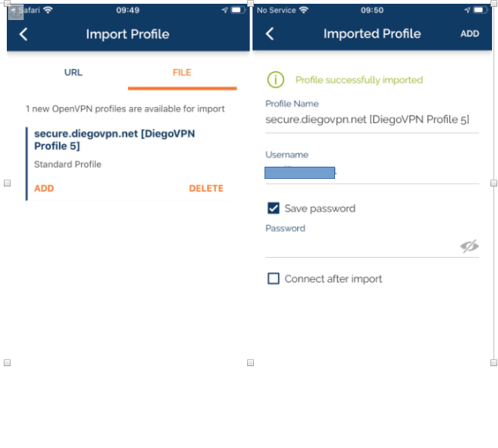Viewport: 498px width, 448px height.
Task: Click the Profile Name input field
Action: pos(368,120)
